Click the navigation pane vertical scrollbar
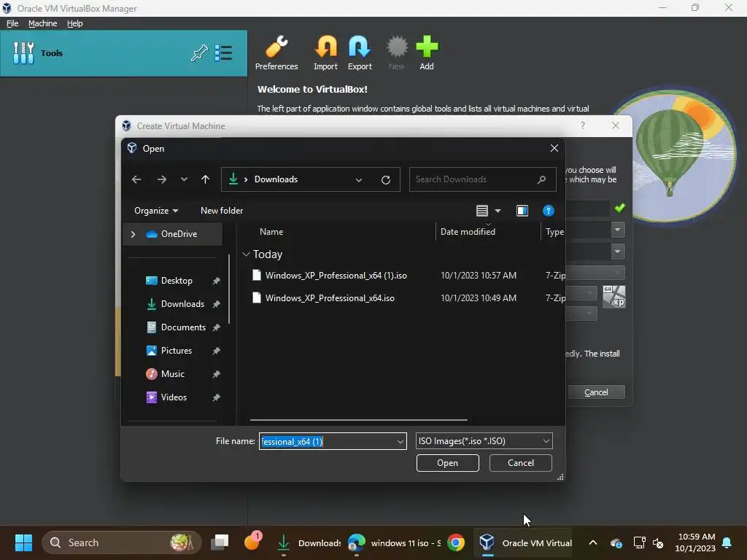 click(229, 289)
